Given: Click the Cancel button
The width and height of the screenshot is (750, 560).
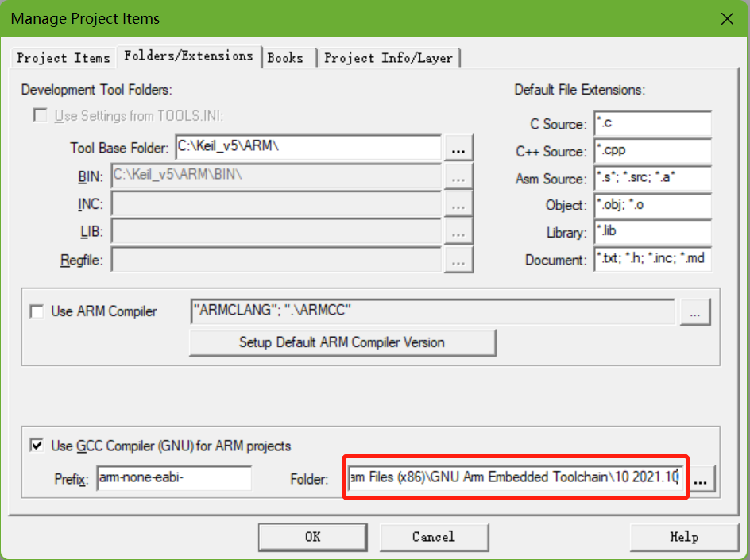Looking at the screenshot, I should [433, 537].
